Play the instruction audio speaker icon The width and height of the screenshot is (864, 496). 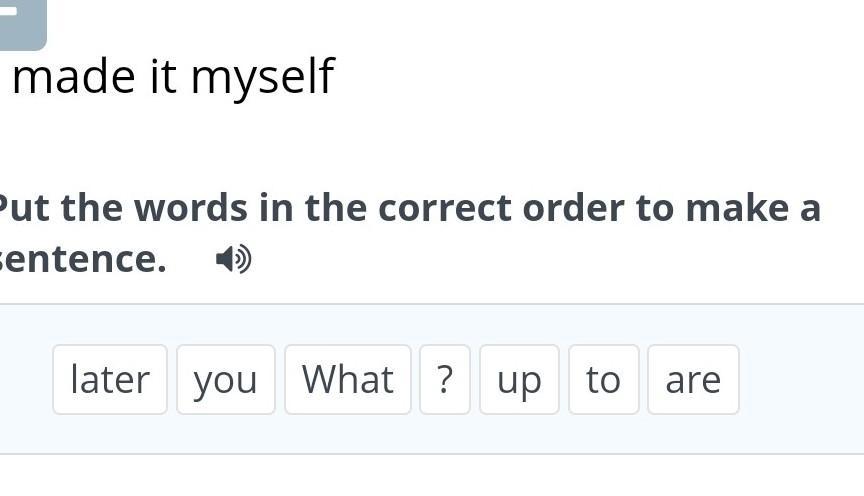coord(234,259)
